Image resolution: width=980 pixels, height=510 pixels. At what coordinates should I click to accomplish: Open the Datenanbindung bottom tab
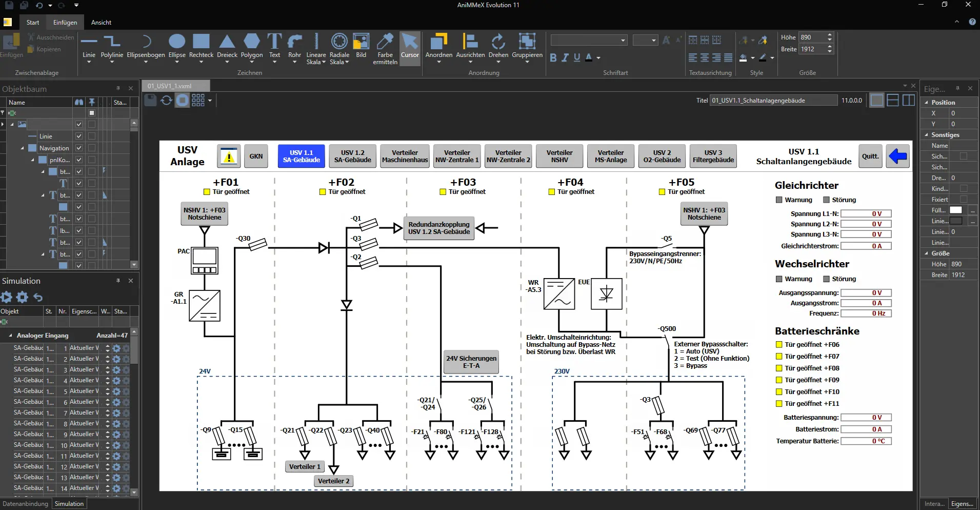tap(25, 504)
